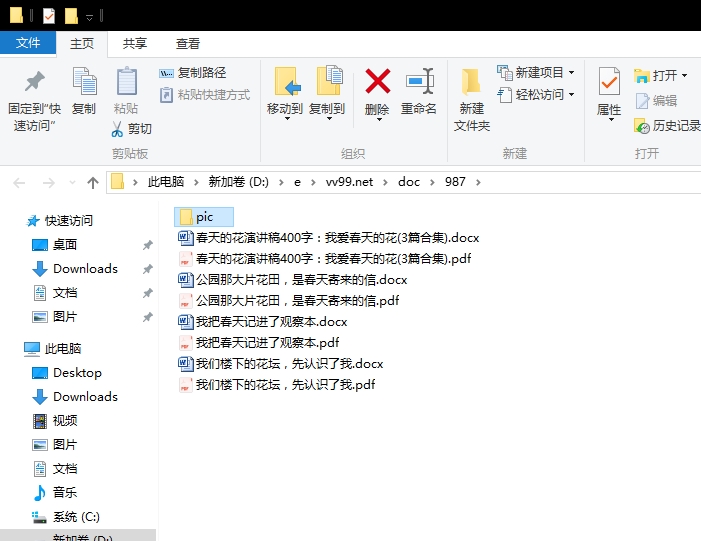Cut selection with scissors (剪切)
This screenshot has height=541, width=701.
point(132,129)
